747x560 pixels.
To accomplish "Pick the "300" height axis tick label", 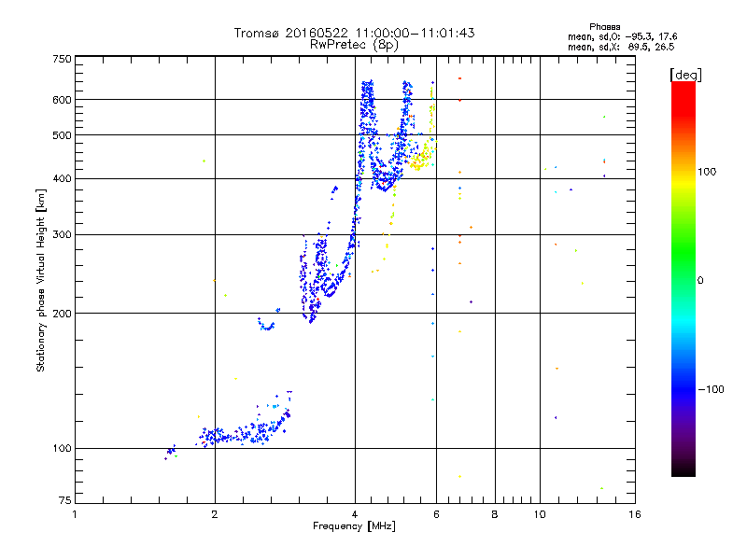I will click(x=62, y=234).
